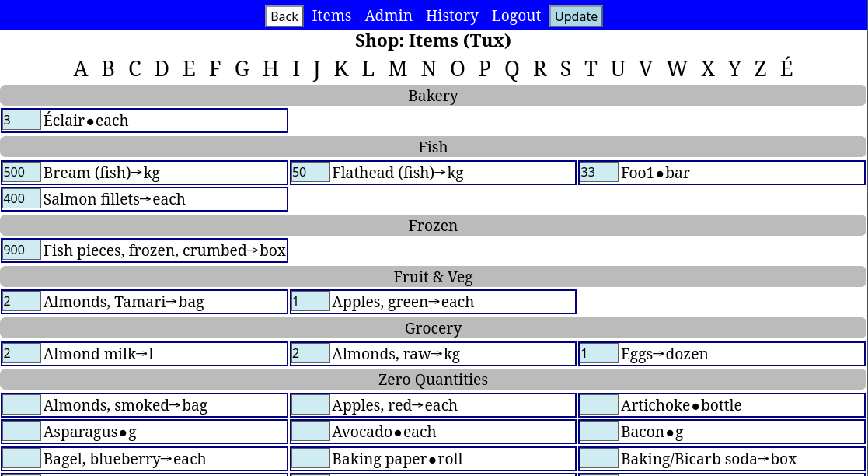Image resolution: width=868 pixels, height=476 pixels.
Task: Edit the quantity field for Apples, green
Action: coord(311,302)
